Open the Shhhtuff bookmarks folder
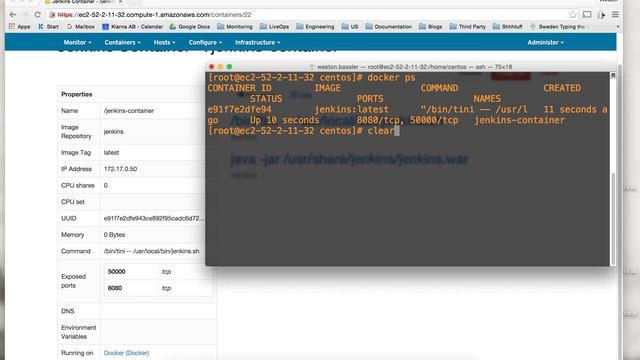The height and width of the screenshot is (360, 640). [508, 27]
